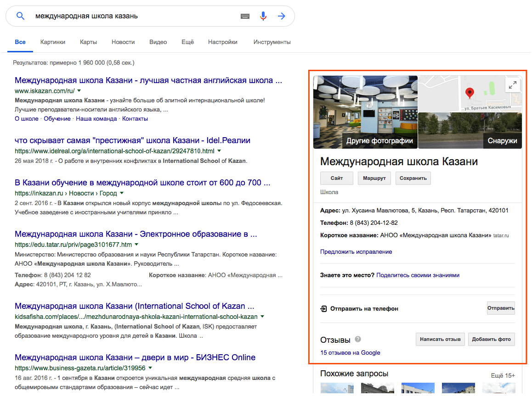Screen dimensions: 532x396
Task: Open 15 отзывов на Google link
Action: click(350, 353)
